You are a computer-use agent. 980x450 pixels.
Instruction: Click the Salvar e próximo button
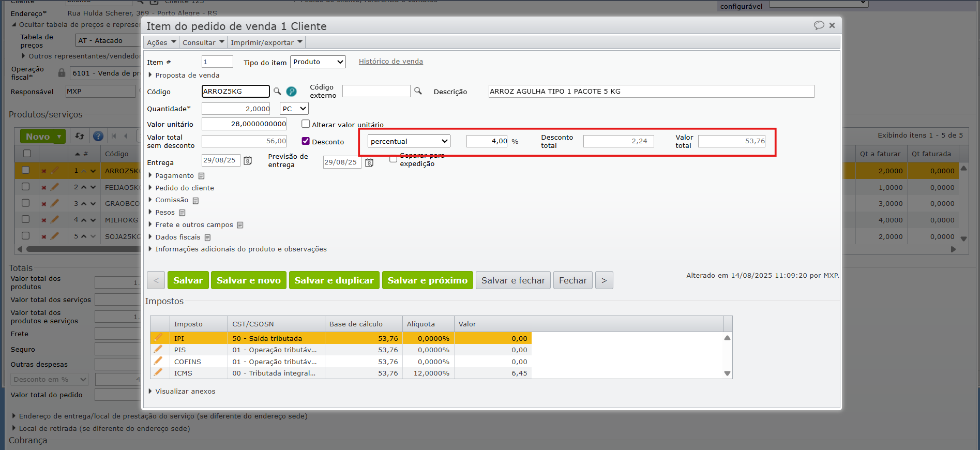click(427, 280)
